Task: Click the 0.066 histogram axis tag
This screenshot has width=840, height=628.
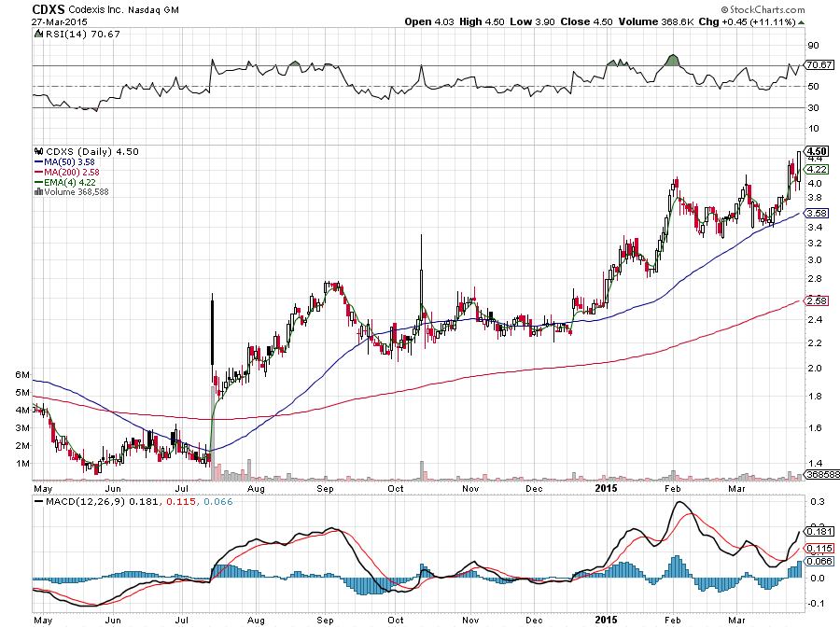Action: [820, 561]
